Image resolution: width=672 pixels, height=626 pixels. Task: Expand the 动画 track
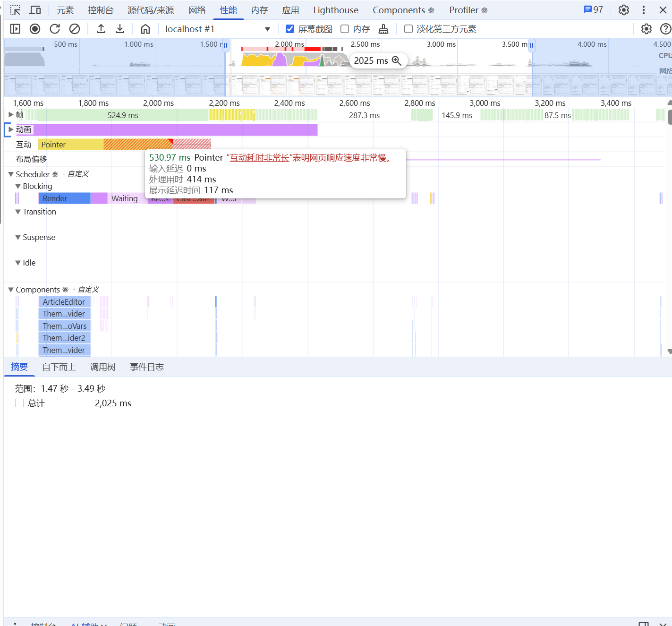[x=11, y=129]
